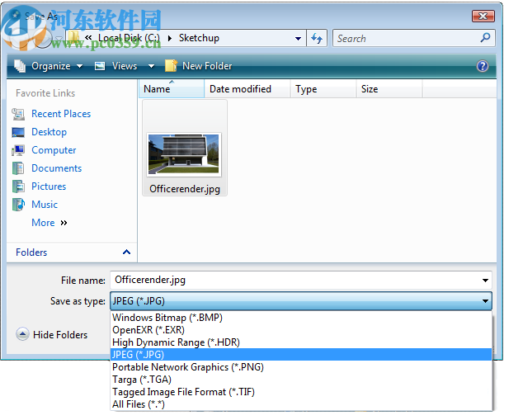
Task: Click the Search input field
Action: coord(407,38)
